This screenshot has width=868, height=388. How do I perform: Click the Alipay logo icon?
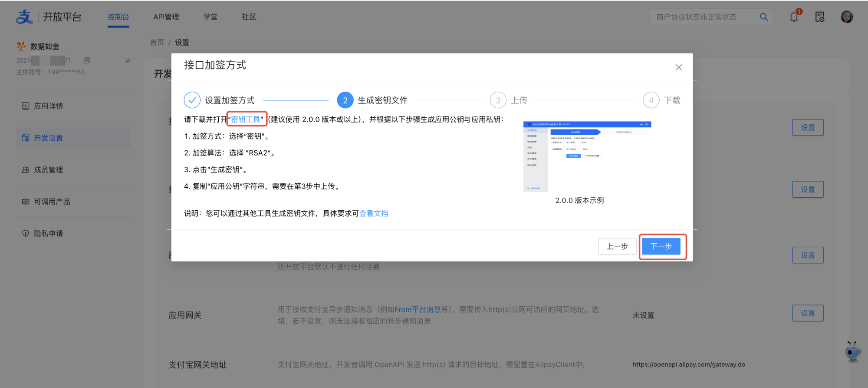pos(24,17)
